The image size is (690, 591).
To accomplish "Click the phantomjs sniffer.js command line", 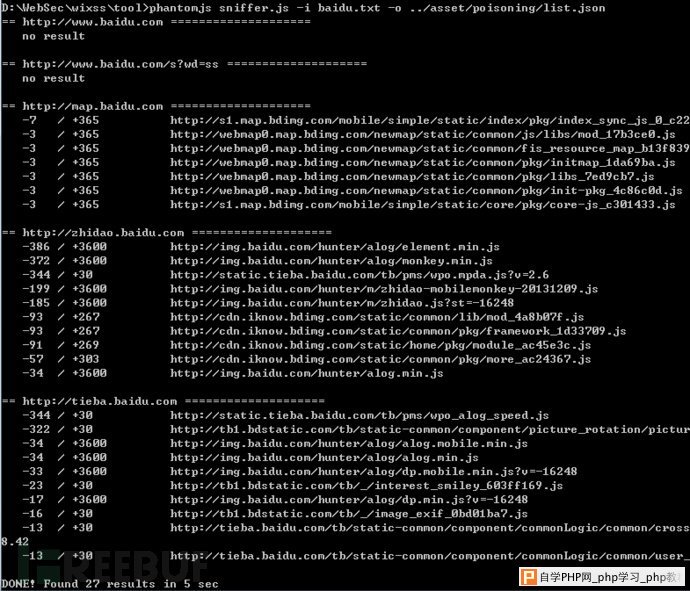I will 303,7.
